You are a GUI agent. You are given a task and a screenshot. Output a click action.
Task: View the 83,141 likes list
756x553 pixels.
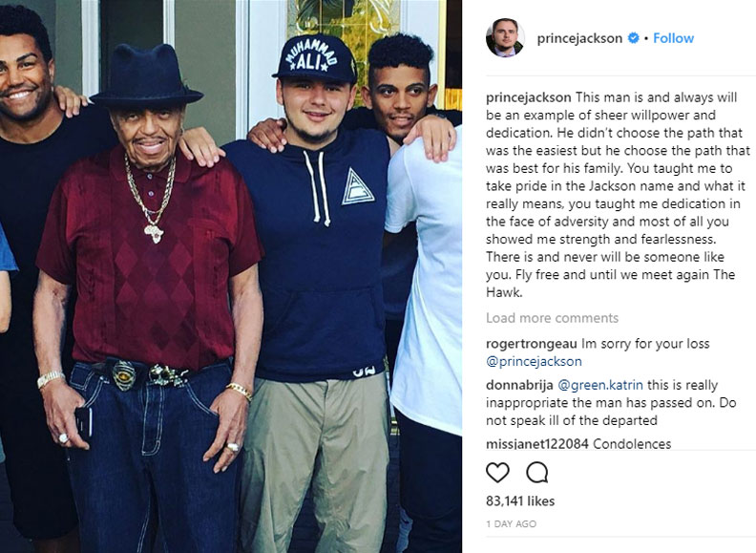520,500
